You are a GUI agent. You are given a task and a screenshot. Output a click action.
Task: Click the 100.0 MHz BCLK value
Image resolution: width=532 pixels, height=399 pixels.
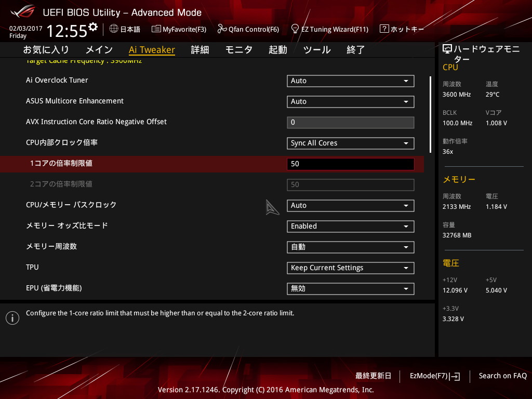coord(457,123)
